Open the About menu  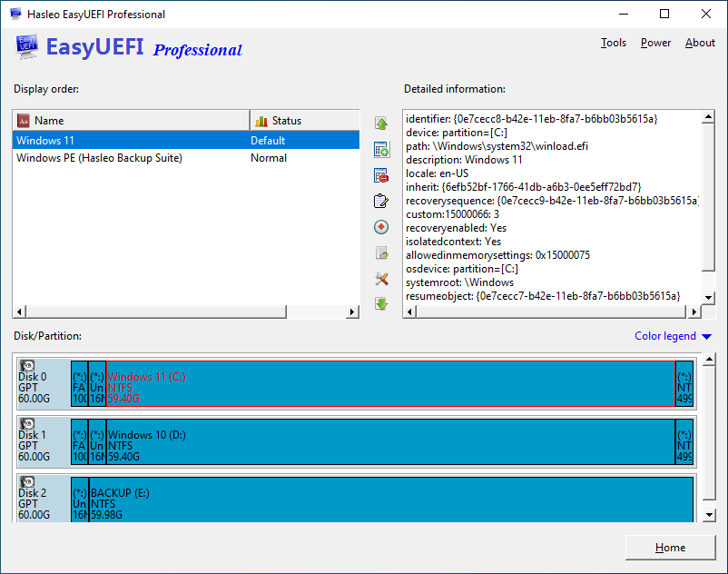pos(700,43)
